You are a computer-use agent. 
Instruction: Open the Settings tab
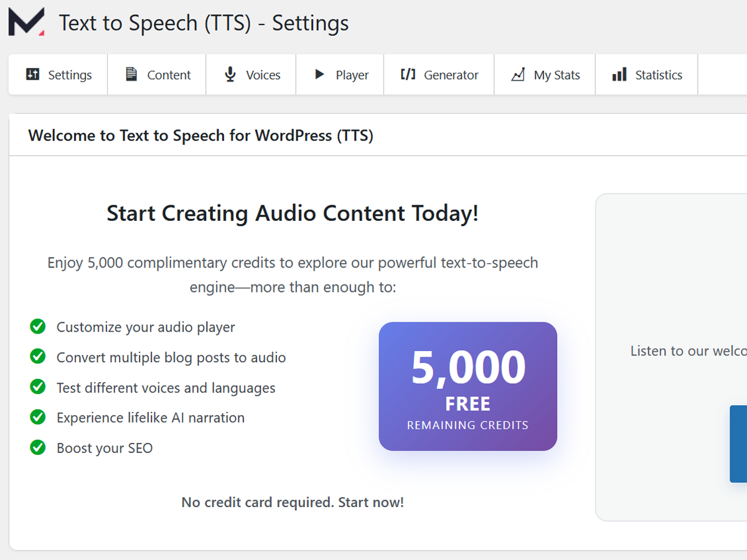(x=59, y=75)
